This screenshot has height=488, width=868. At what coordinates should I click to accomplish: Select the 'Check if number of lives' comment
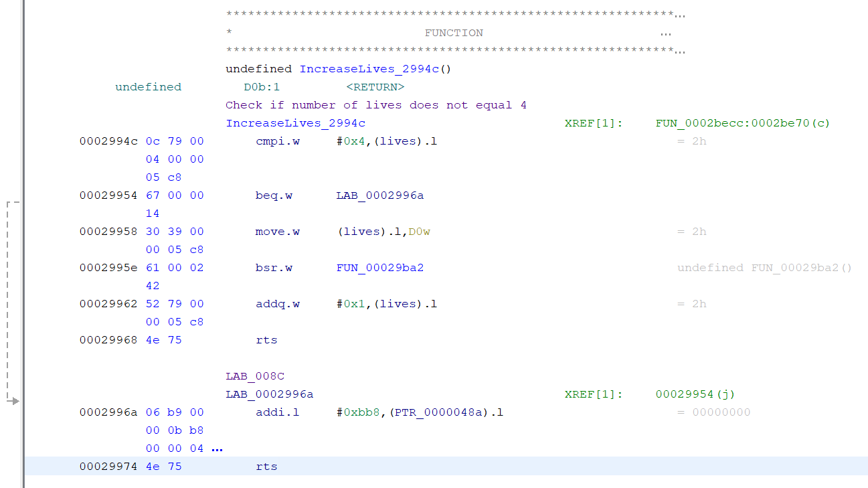click(x=376, y=105)
